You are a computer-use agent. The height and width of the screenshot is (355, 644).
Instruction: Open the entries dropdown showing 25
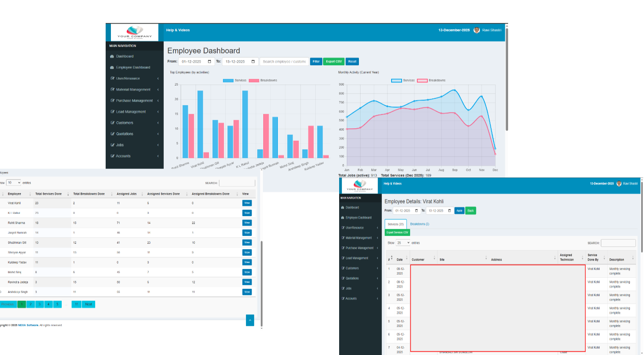point(403,243)
